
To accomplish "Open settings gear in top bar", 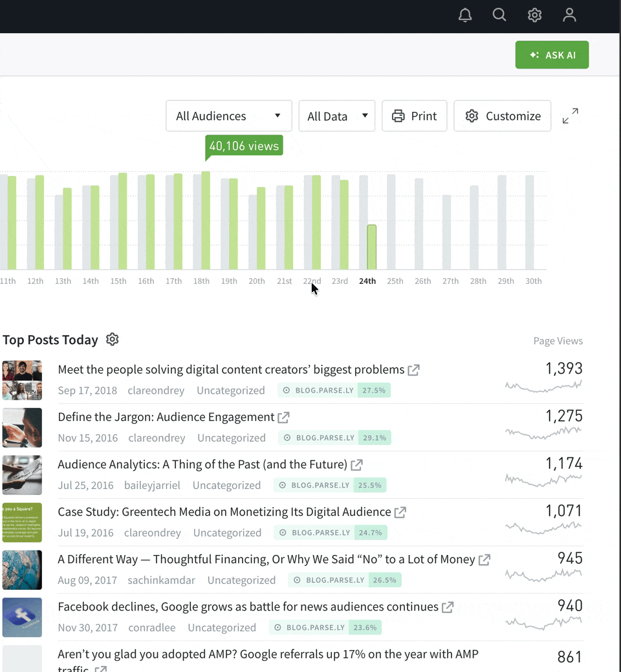I will point(534,15).
